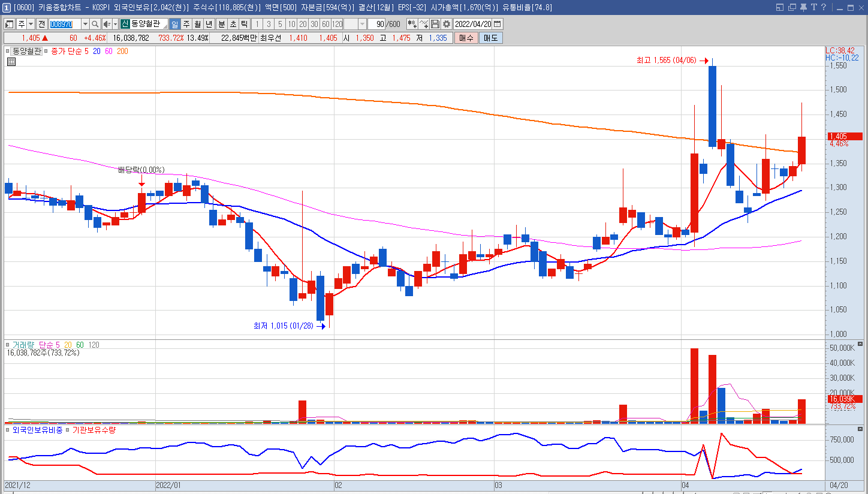
Task: Click the 매도 sell button
Action: click(491, 38)
